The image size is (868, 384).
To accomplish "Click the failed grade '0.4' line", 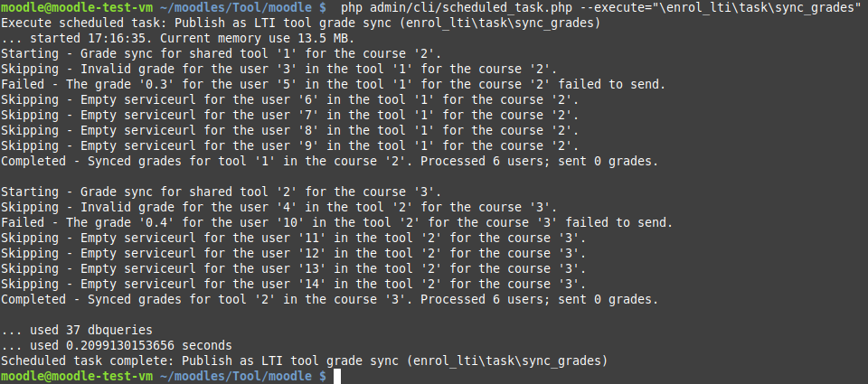I will pos(336,223).
